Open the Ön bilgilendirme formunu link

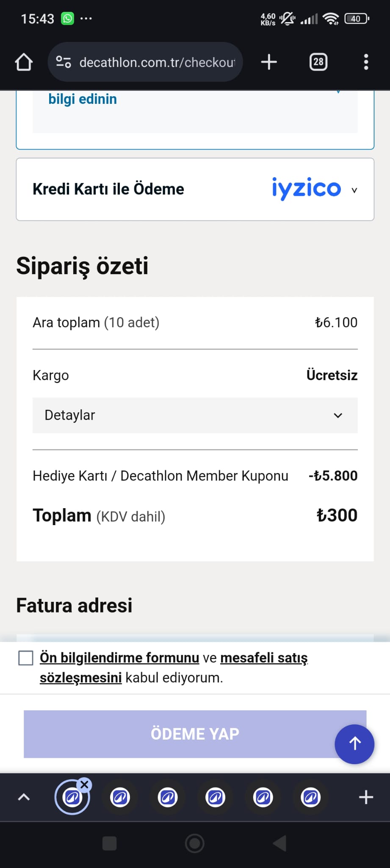pos(119,658)
